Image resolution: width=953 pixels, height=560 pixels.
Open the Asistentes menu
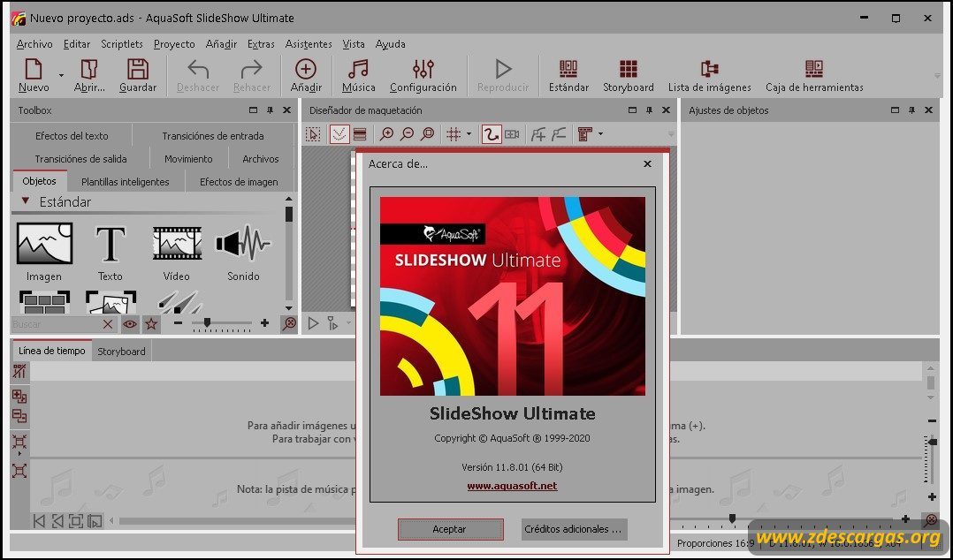309,44
